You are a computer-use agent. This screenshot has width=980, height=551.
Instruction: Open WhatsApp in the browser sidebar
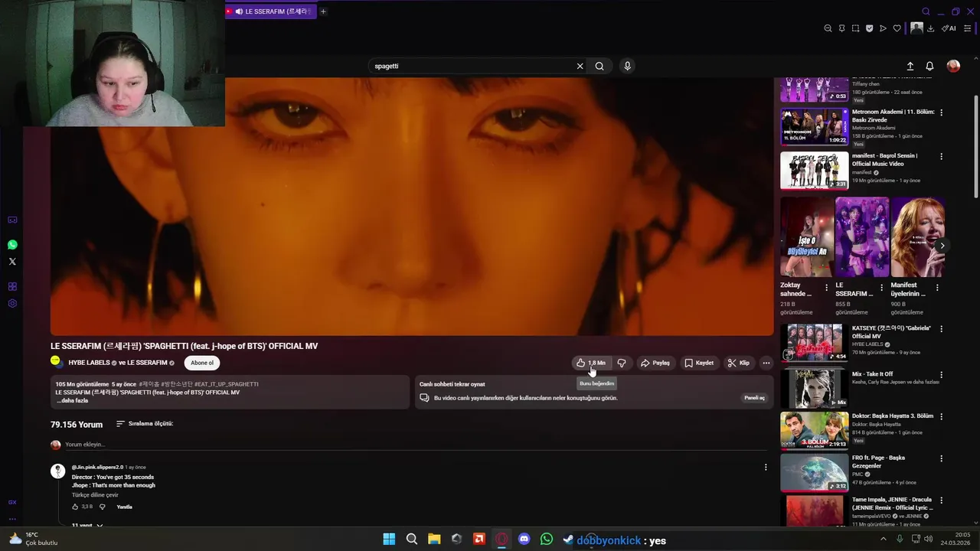click(x=12, y=245)
